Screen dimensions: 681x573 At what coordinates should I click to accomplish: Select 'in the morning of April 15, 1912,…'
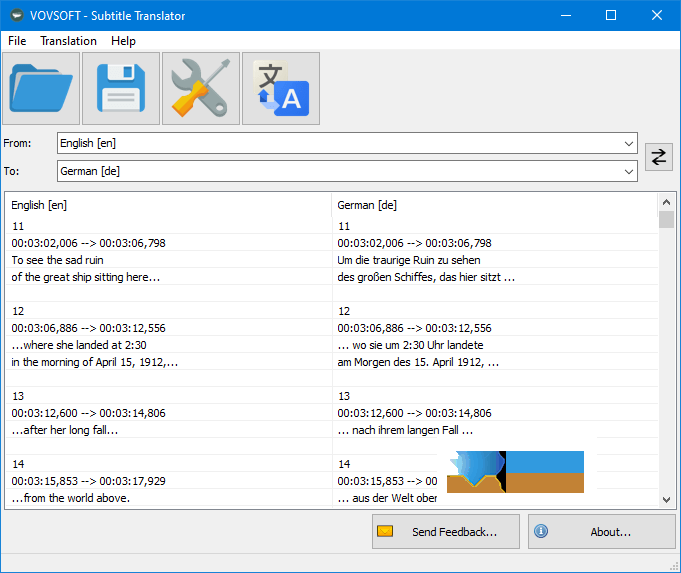pyautogui.click(x=95, y=362)
